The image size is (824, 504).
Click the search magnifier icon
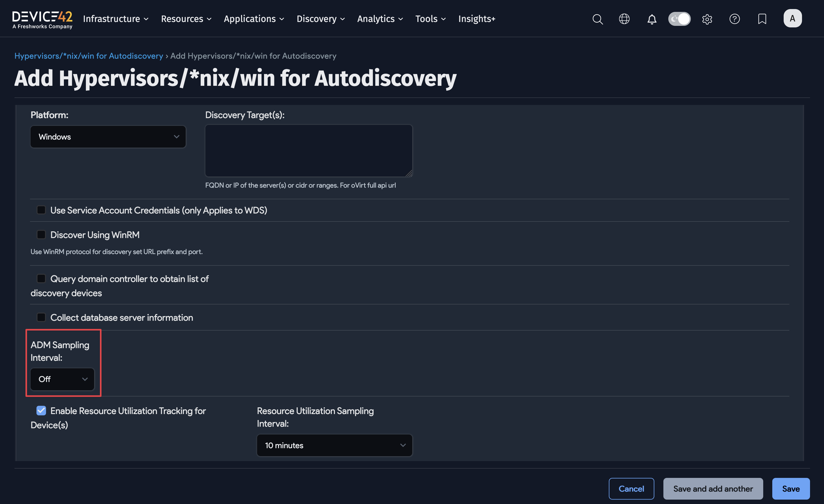click(597, 19)
